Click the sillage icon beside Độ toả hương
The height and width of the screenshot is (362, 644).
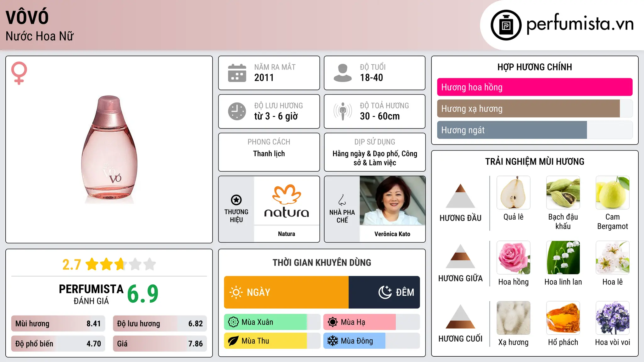[343, 111]
